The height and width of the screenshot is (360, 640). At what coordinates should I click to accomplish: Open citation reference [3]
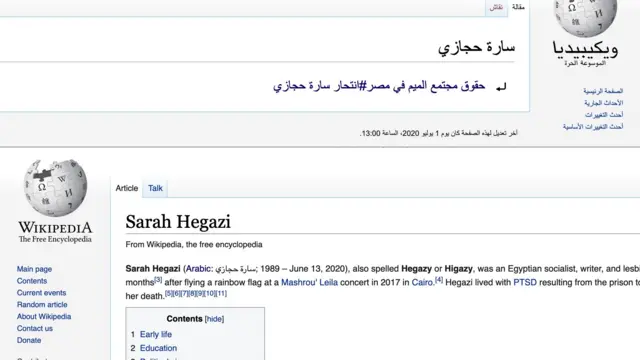[x=158, y=280]
